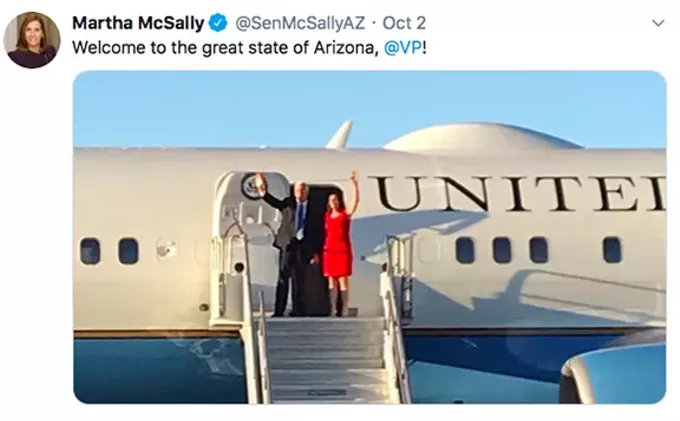Open Martha McSally's profile avatar
Viewport: 680px width, 421px height.
32,40
